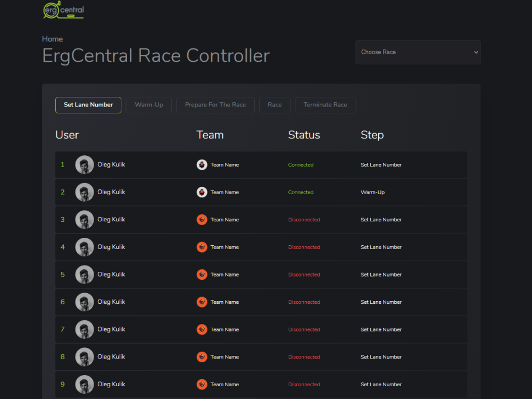532x399 pixels.
Task: Click the Disconnected status in lane 9
Action: (x=304, y=385)
